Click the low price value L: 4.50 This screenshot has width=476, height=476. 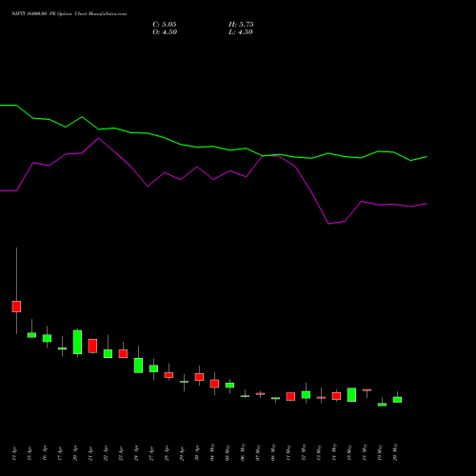241,32
